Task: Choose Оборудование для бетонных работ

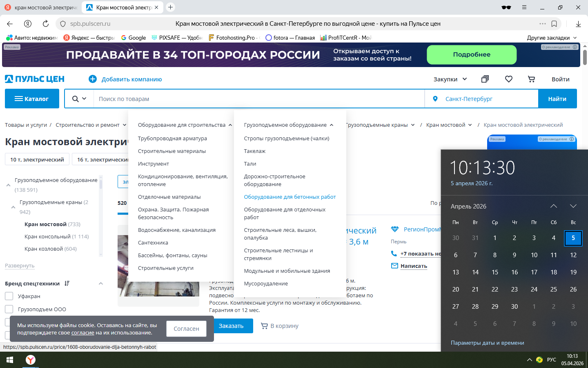Action: point(290,197)
